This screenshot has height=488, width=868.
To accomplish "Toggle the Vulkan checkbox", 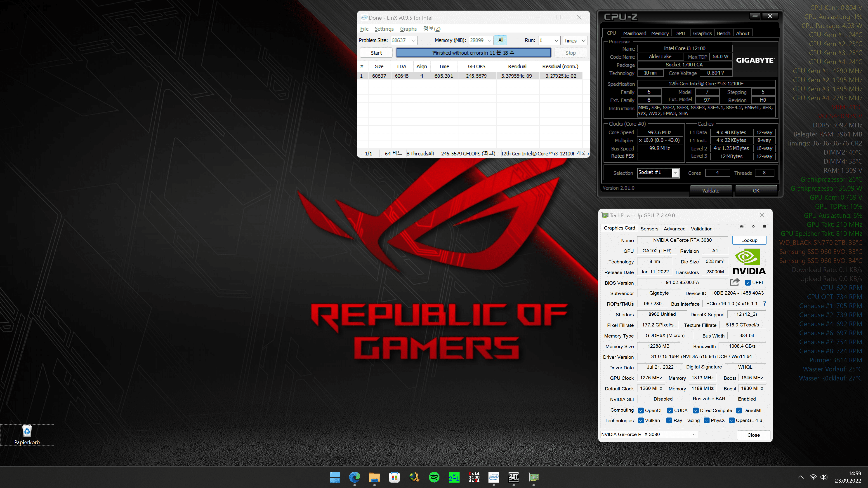I will 641,421.
